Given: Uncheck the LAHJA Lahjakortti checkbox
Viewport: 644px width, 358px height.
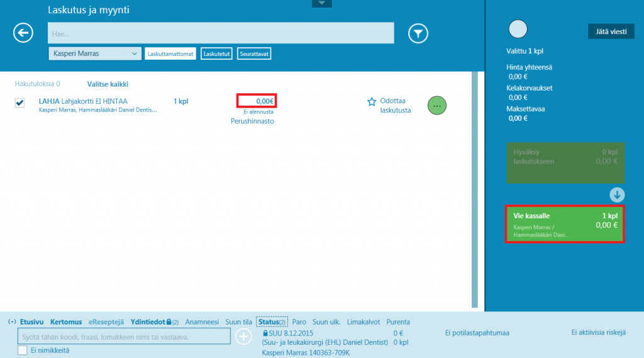Looking at the screenshot, I should pos(19,103).
